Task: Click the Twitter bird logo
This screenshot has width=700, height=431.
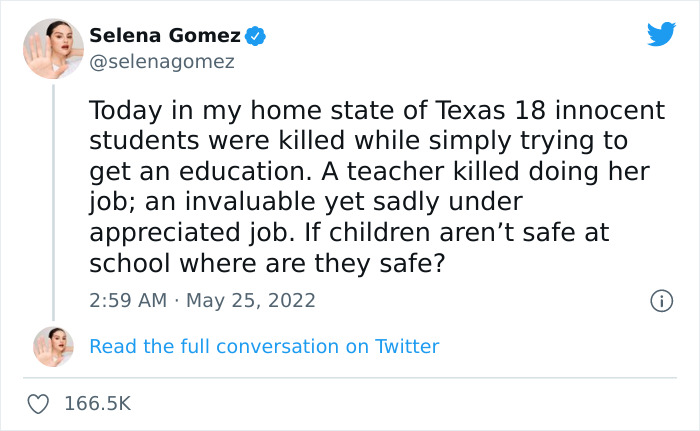Action: (x=661, y=35)
